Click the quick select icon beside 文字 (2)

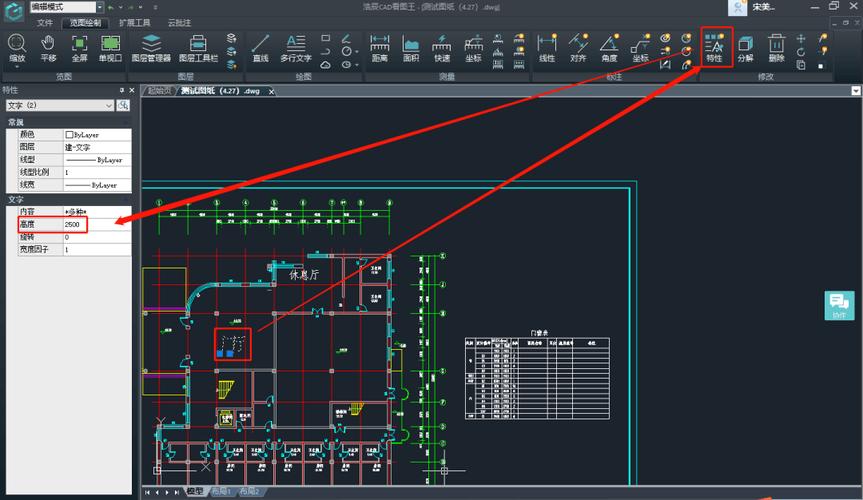(x=123, y=105)
